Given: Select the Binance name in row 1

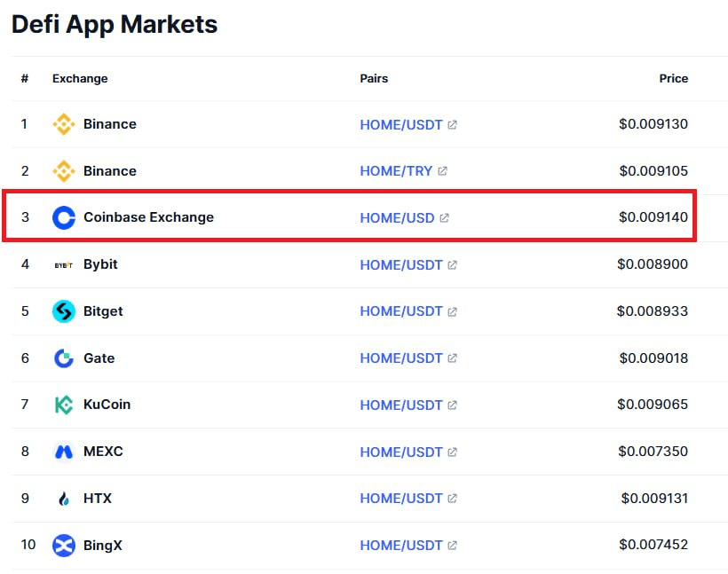Looking at the screenshot, I should point(110,124).
